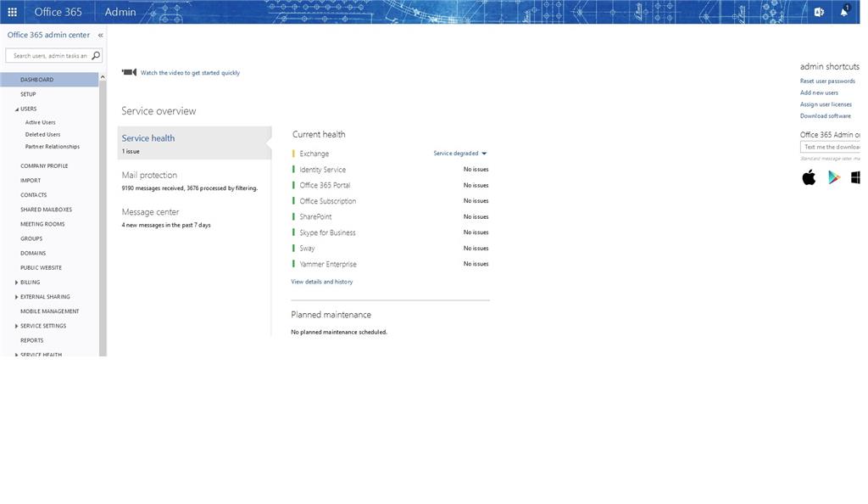Click the Windows store icon

coord(856,177)
